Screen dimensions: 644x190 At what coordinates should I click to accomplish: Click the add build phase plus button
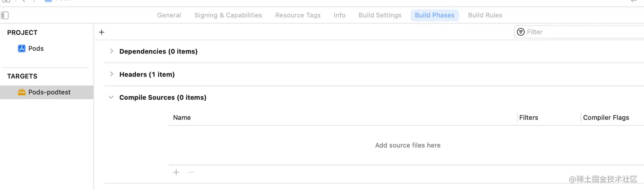(x=101, y=32)
